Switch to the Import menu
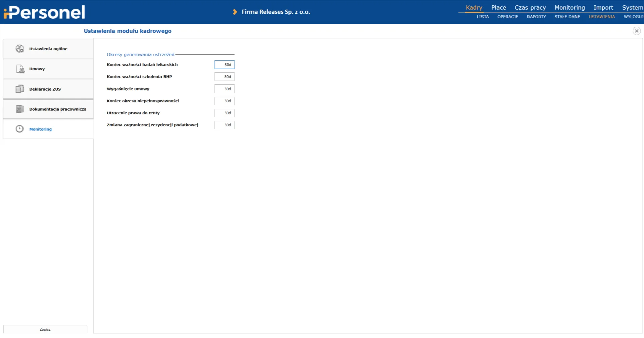Viewport: 644px width, 338px height. pos(603,7)
